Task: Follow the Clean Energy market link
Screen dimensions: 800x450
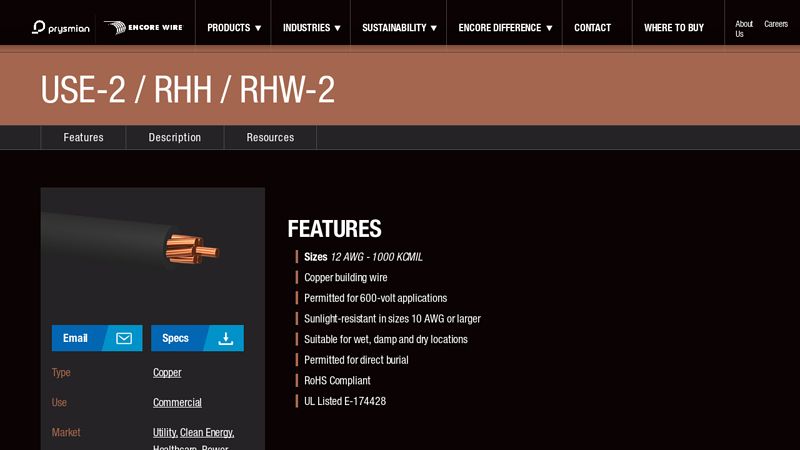Action: (x=207, y=433)
